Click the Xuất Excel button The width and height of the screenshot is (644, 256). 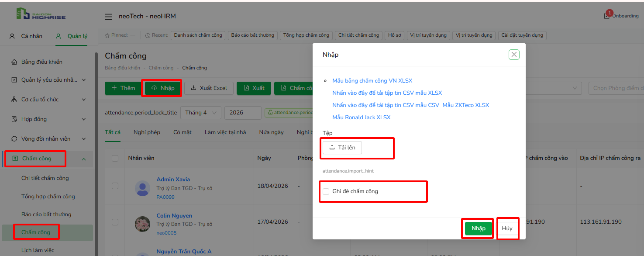tap(209, 88)
